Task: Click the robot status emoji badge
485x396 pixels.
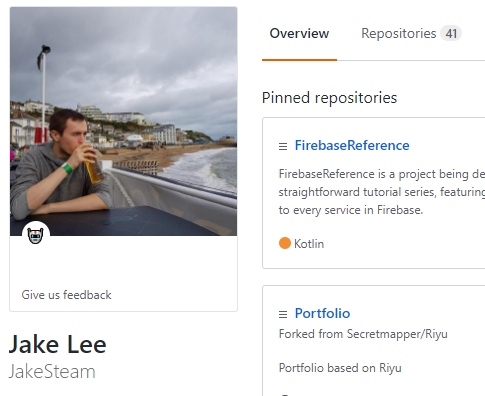Action: pos(36,235)
